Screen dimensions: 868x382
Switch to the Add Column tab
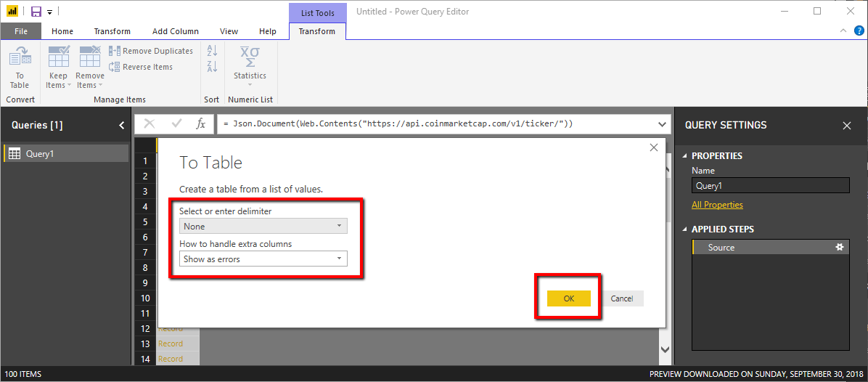tap(176, 31)
